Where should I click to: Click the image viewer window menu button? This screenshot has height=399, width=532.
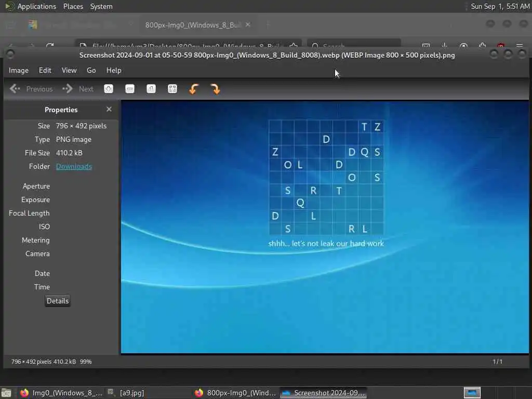coord(10,54)
